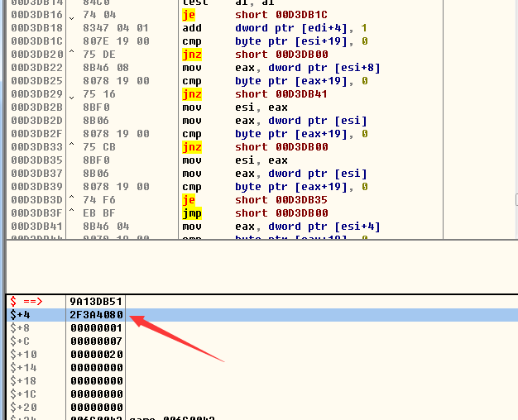This screenshot has height=420, width=518.
Task: Click stack offset '$+14'
Action: point(23,367)
